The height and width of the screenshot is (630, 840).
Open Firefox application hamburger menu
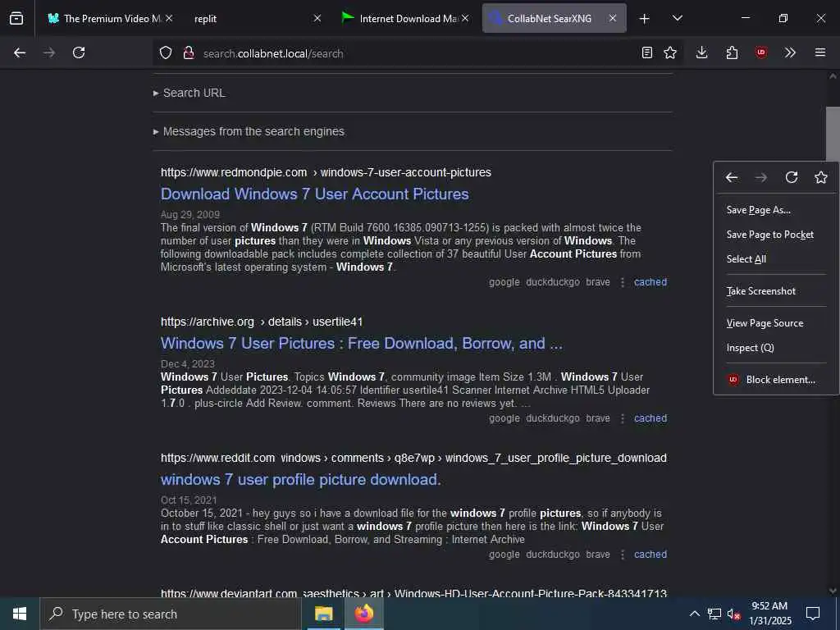click(x=820, y=52)
